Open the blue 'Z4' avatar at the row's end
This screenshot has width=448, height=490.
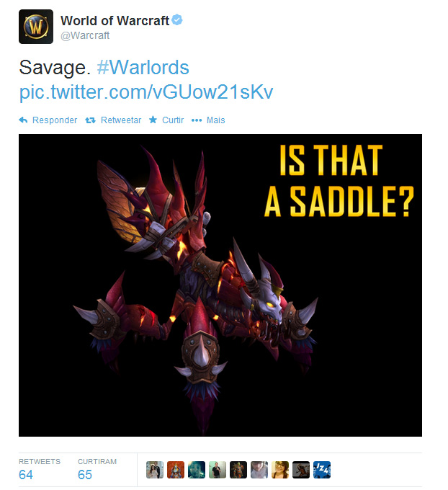pyautogui.click(x=322, y=470)
